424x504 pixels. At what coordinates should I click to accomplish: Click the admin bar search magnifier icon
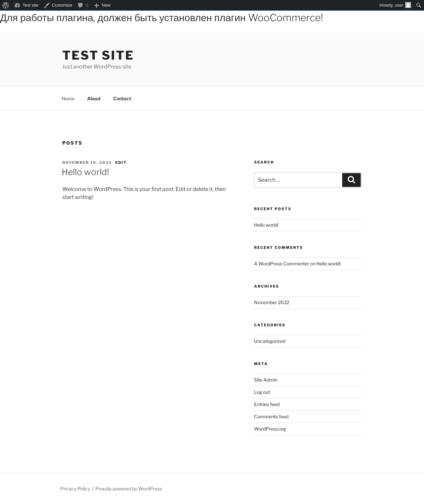(x=419, y=5)
